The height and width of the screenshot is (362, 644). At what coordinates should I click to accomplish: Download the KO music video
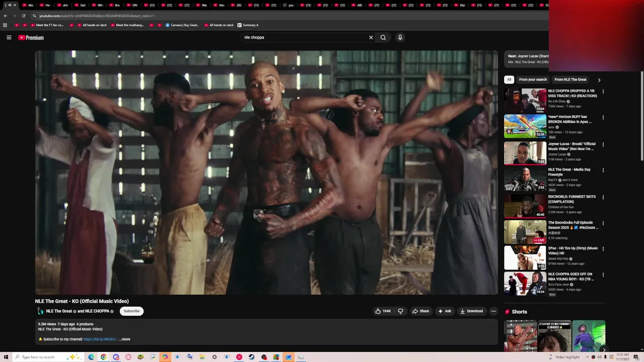(471, 311)
